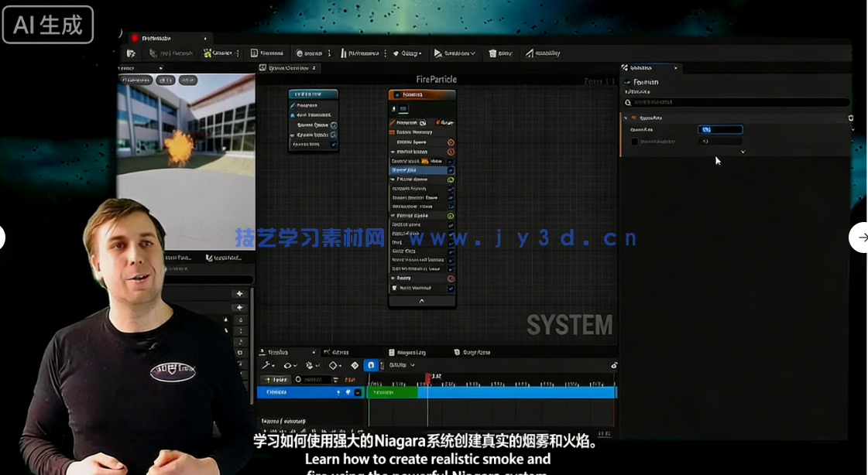The width and height of the screenshot is (868, 475).
Task: Collapse the emitter node with bottom chevron
Action: (421, 301)
